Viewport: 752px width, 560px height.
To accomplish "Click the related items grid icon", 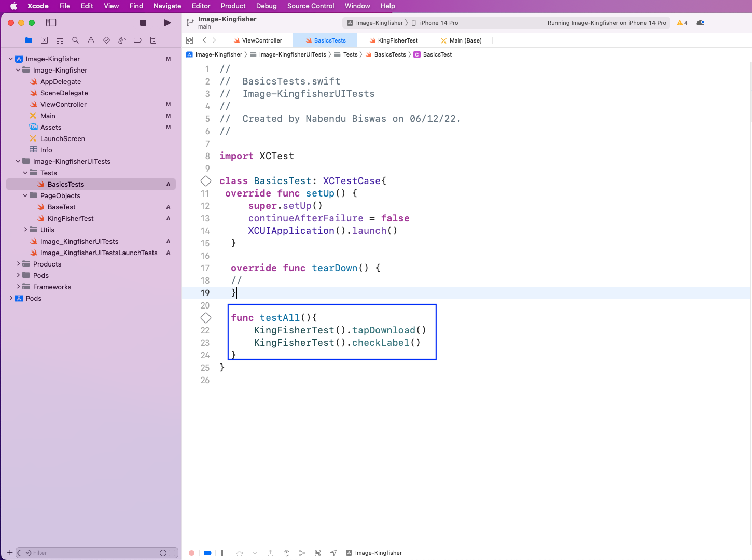I will coord(189,40).
